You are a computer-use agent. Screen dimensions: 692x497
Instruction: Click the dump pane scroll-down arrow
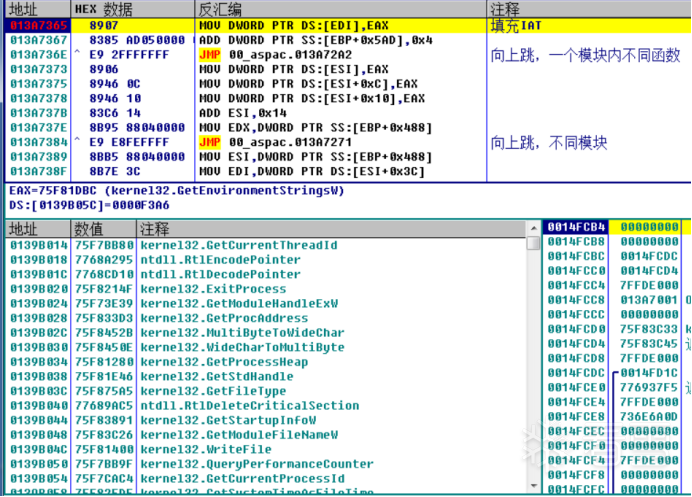(534, 486)
